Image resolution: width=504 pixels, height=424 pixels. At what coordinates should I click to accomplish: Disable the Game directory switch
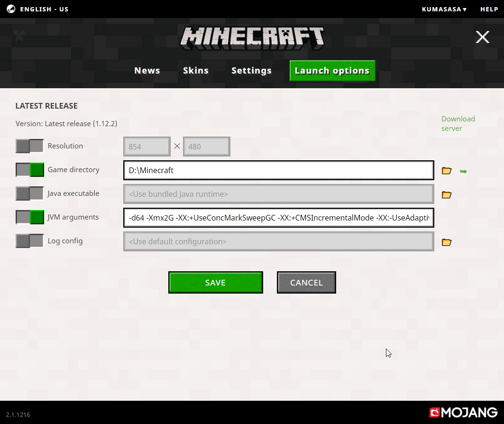pyautogui.click(x=29, y=170)
